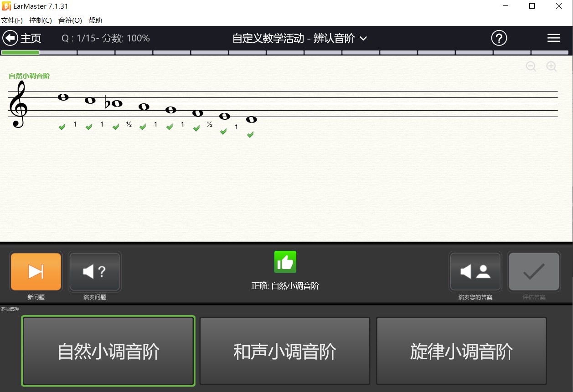This screenshot has width=573, height=392.
Task: Click the green progress bar segment
Action: coord(20,53)
